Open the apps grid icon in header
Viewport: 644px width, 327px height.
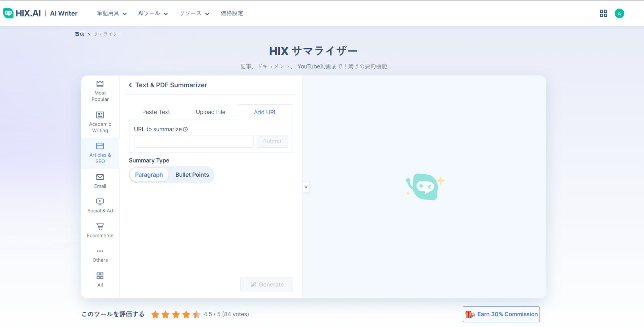pyautogui.click(x=603, y=13)
